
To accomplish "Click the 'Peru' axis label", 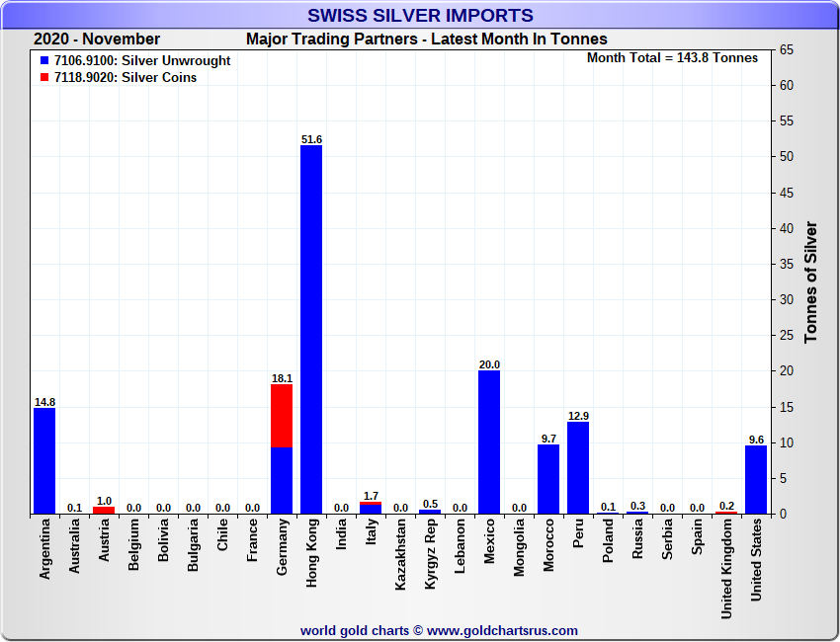I will 578,533.
